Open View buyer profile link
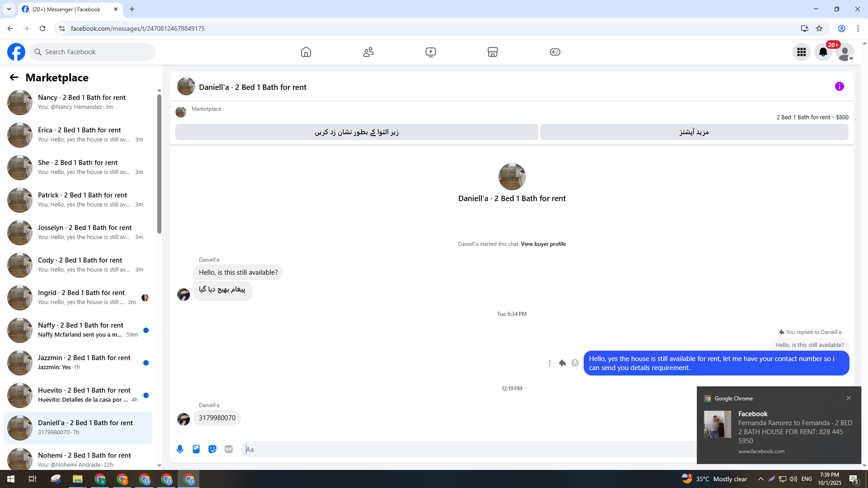The width and height of the screenshot is (868, 488). (543, 244)
